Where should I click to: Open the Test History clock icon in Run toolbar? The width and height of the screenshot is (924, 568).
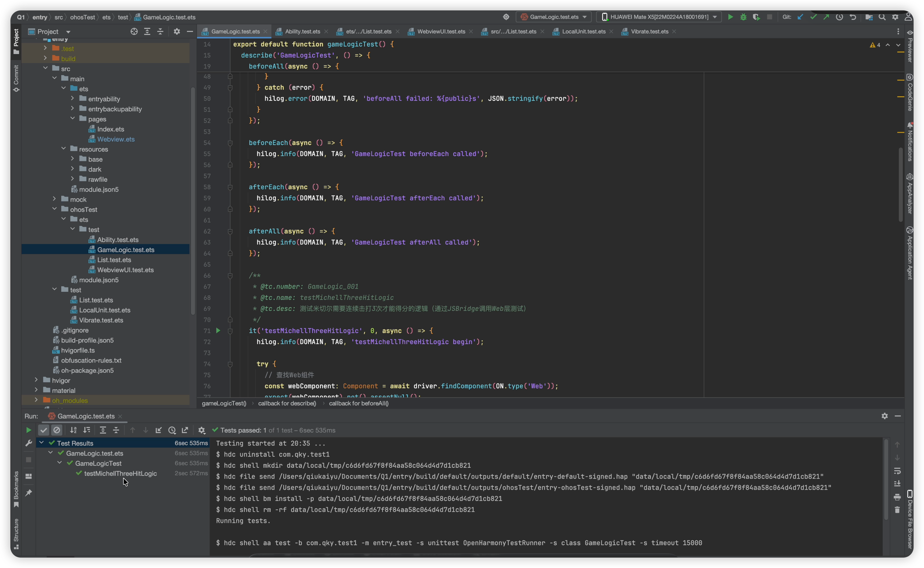pos(172,430)
